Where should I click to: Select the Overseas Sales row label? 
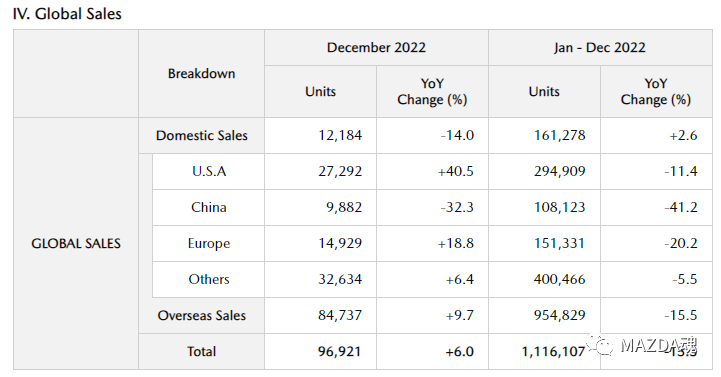click(x=201, y=315)
